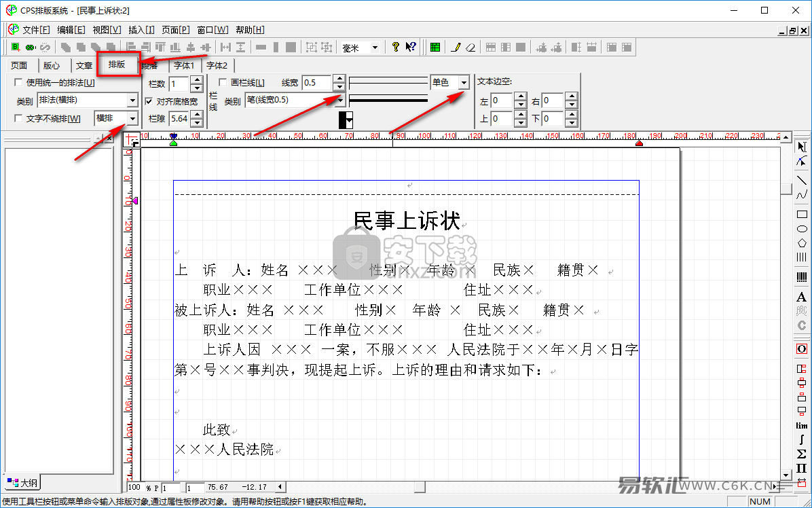This screenshot has height=508, width=812.
Task: Open the 编辑[E] menu
Action: click(x=71, y=30)
